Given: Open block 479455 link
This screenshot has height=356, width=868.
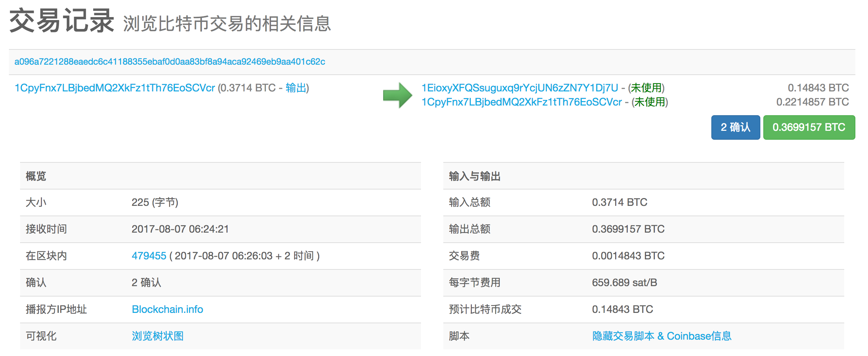Looking at the screenshot, I should click(x=149, y=256).
